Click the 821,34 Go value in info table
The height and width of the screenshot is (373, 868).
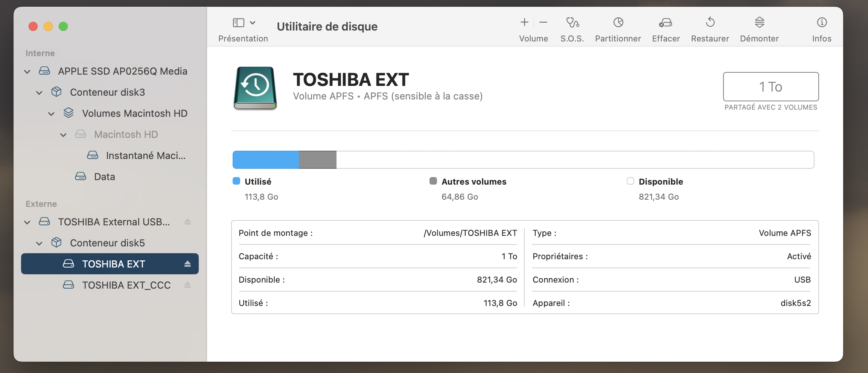coord(497,280)
